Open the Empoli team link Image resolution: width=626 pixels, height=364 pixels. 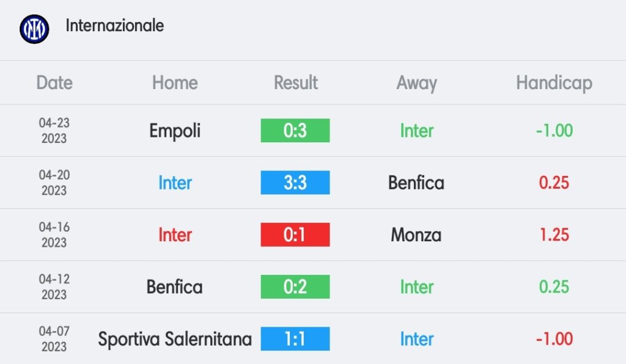coord(175,131)
